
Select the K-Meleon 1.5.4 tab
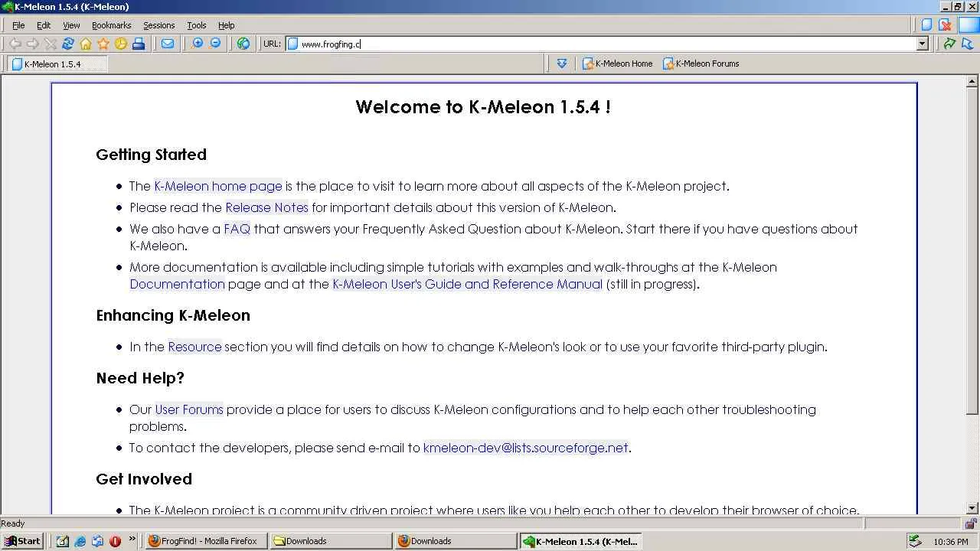tap(57, 64)
